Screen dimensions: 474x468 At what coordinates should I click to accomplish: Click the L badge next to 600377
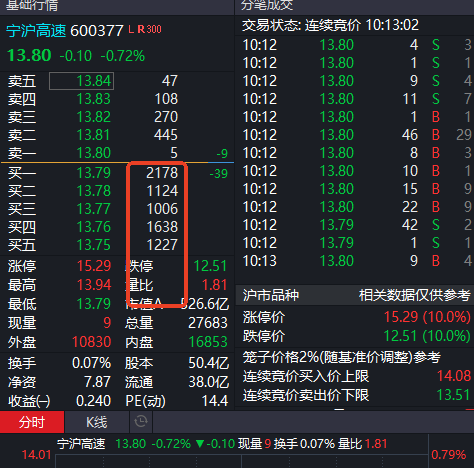pyautogui.click(x=131, y=30)
